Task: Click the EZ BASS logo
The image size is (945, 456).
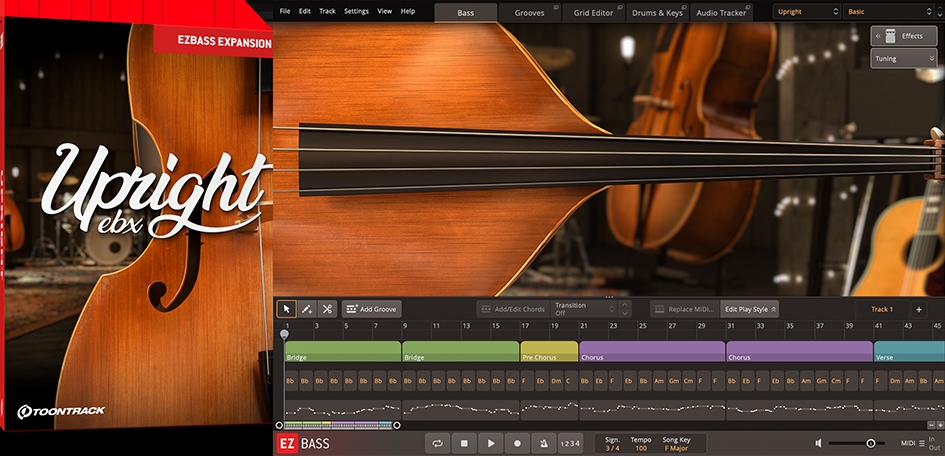Action: coord(304,444)
